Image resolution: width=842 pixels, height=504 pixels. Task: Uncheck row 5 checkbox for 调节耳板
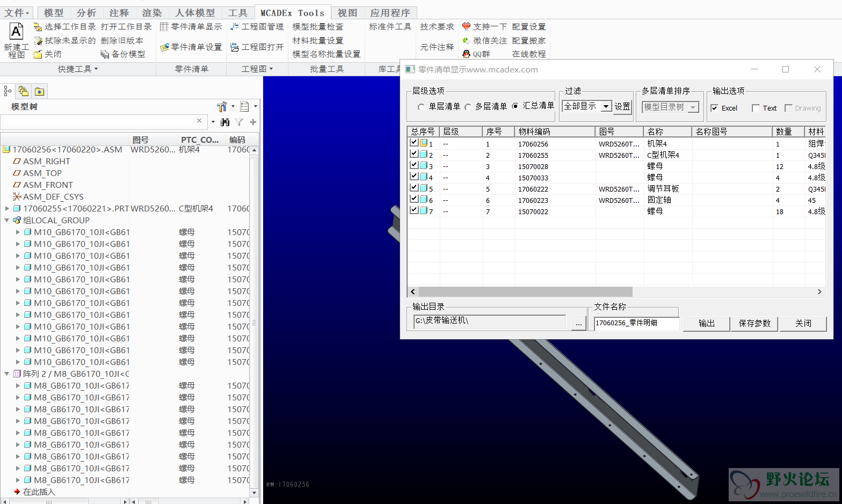point(414,188)
